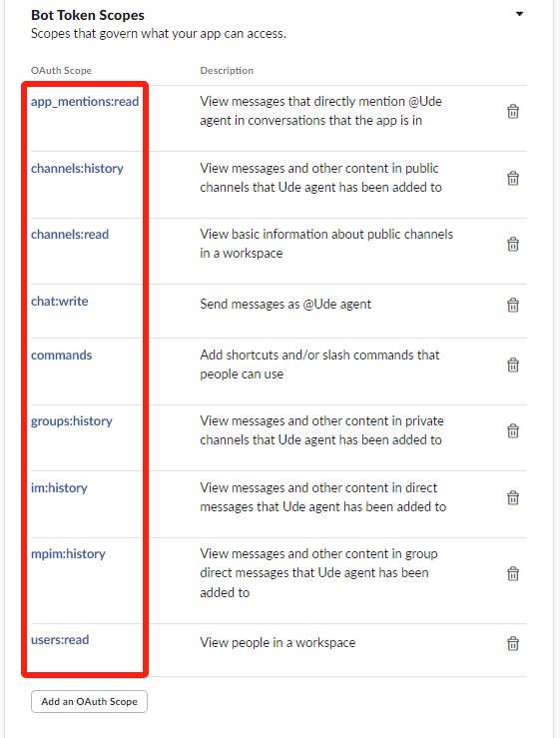Trash the chat:write scope
Screen dimensions: 560x738
[x=513, y=305]
